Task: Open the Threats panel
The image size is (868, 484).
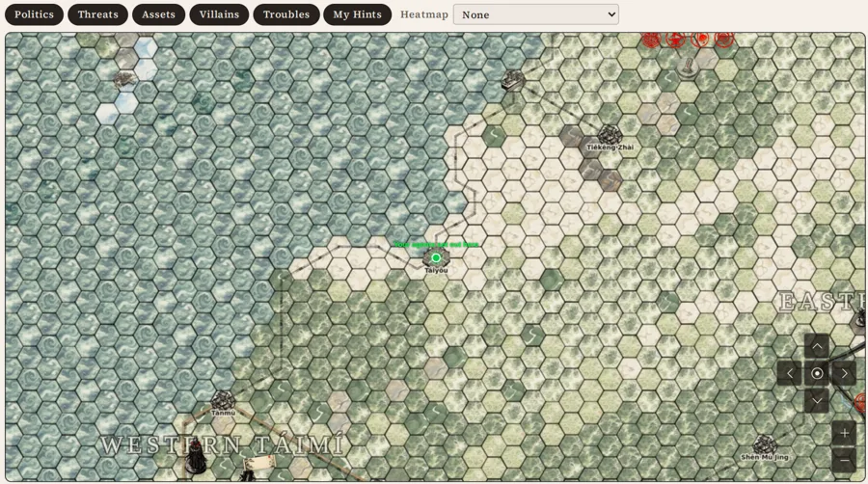Action: click(98, 14)
